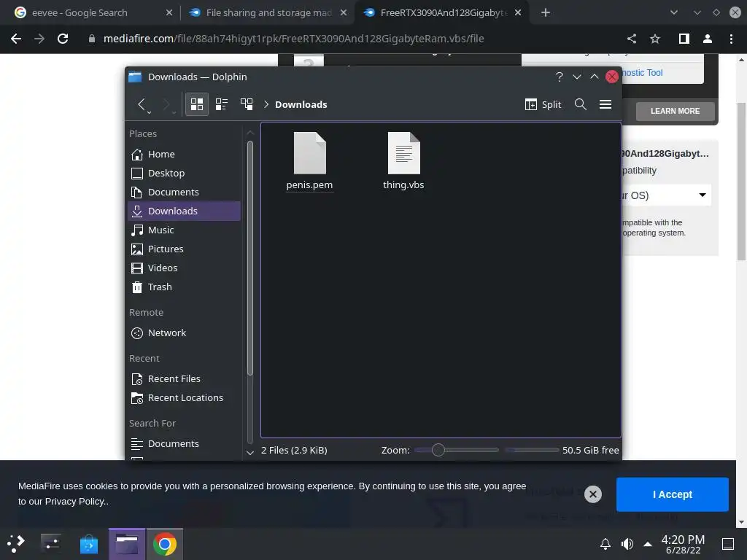Toggle Chrome side panel
This screenshot has height=560, width=747.
[684, 39]
